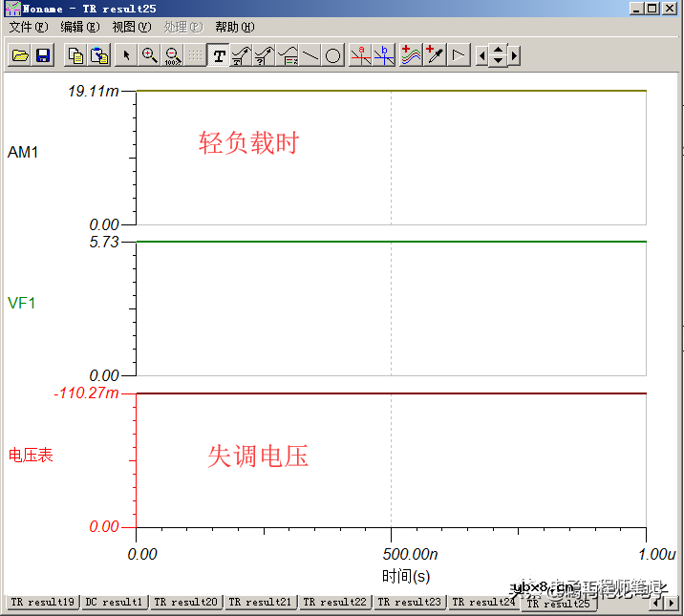Switch to the DC result1 tab
684x616 pixels.
(x=114, y=603)
